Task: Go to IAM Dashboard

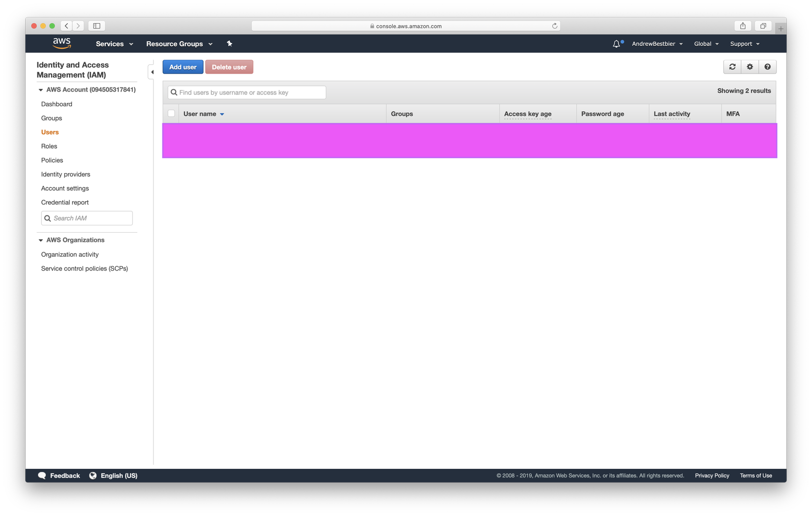Action: [x=57, y=104]
